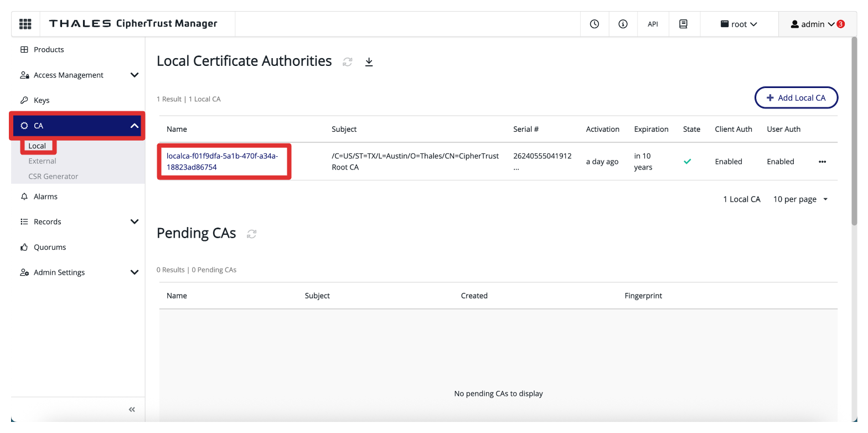Open the documentation book icon
The width and height of the screenshot is (868, 433).
click(683, 24)
